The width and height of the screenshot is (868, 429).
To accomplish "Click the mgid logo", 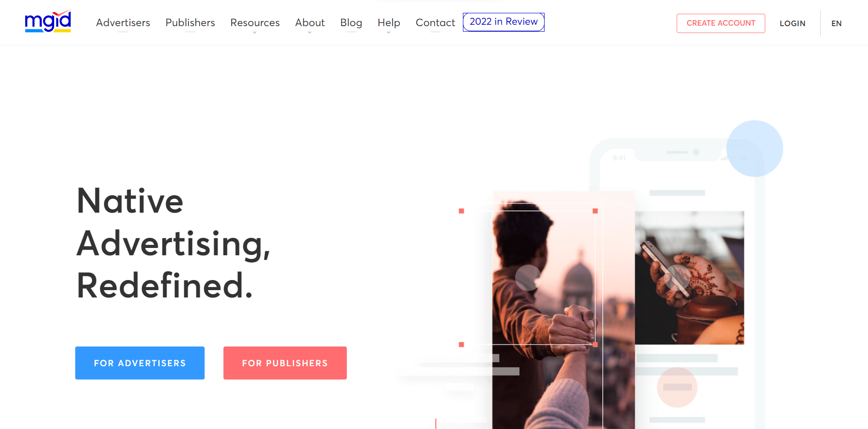I will point(48,22).
